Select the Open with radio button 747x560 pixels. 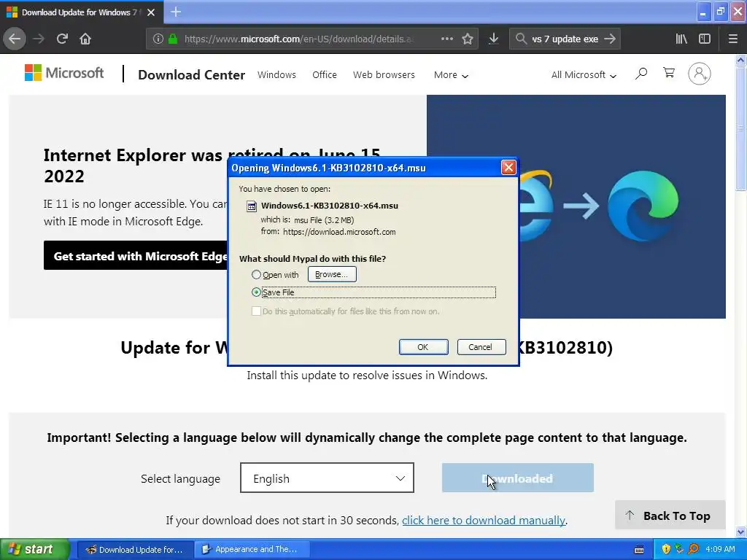[256, 275]
